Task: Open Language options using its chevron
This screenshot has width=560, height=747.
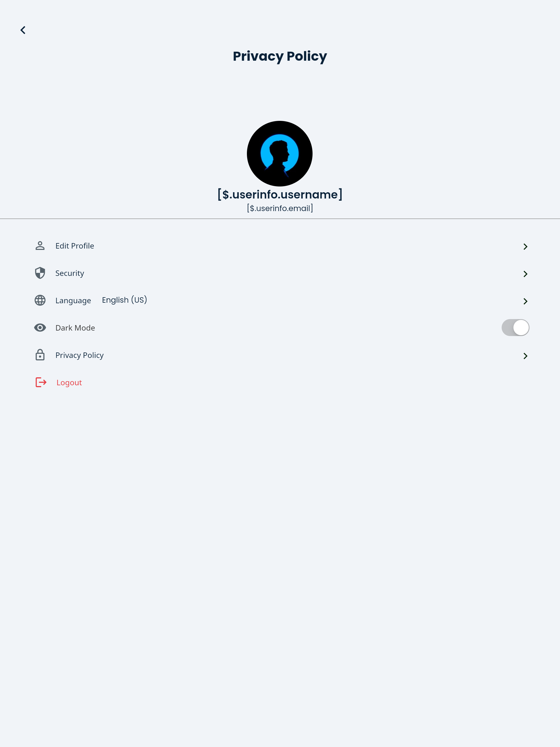Action: pyautogui.click(x=525, y=301)
